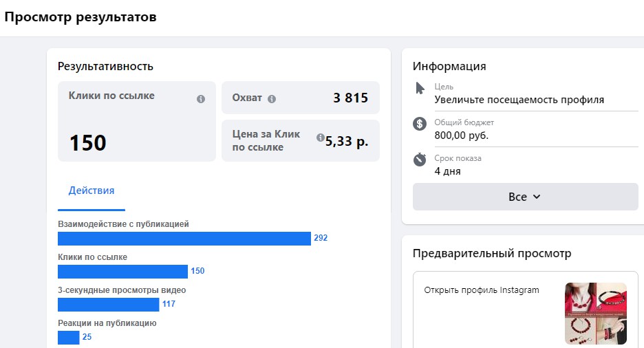Click info icon next to Охват
644x348 pixels.
tap(272, 98)
